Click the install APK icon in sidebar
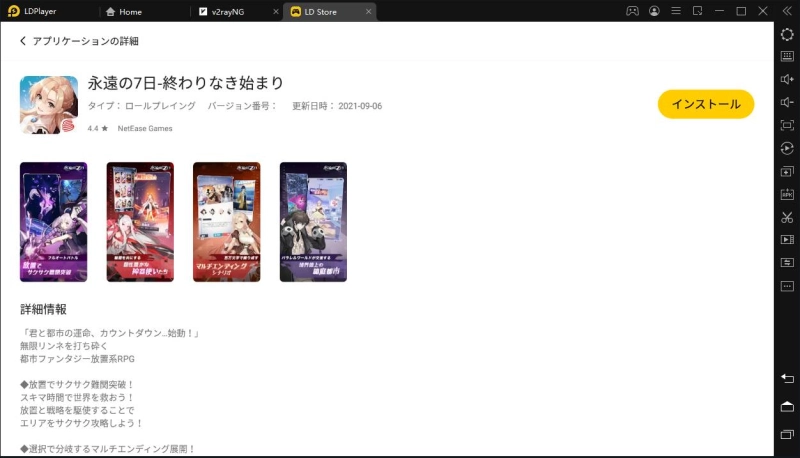Viewport: 800px width, 458px height. coord(787,194)
